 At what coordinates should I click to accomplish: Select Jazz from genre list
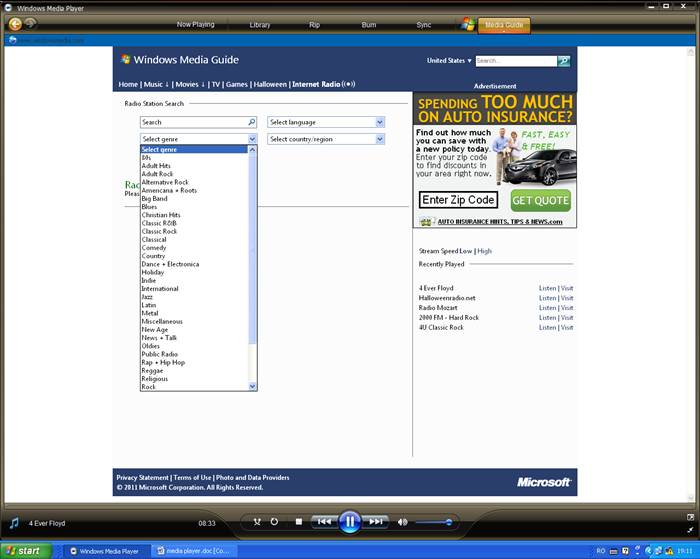pos(194,297)
